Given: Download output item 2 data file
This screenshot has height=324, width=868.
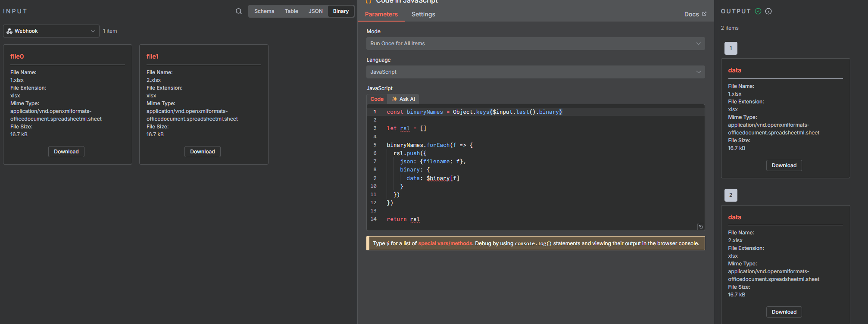Looking at the screenshot, I should point(784,312).
